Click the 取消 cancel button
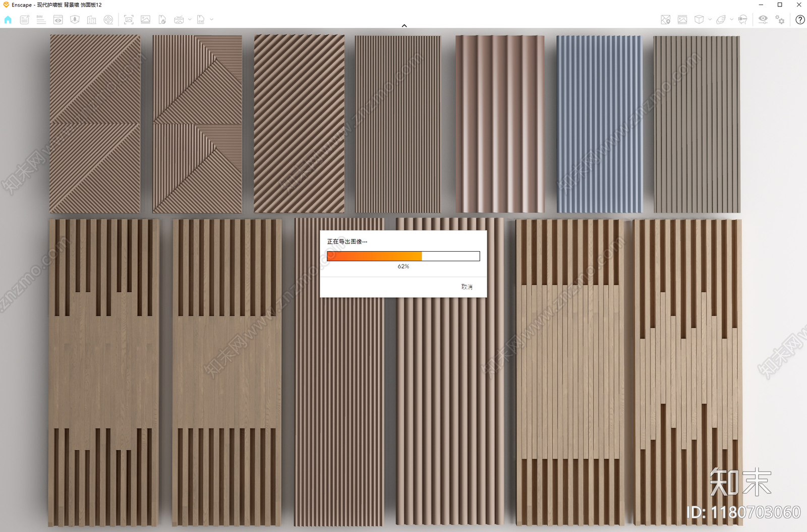 [467, 287]
